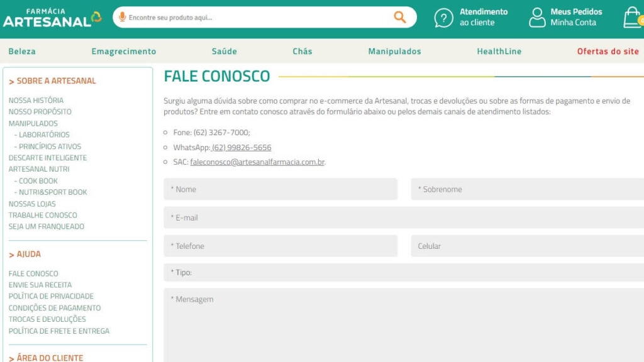
Task: Click the microphone voice search icon
Action: point(122,17)
